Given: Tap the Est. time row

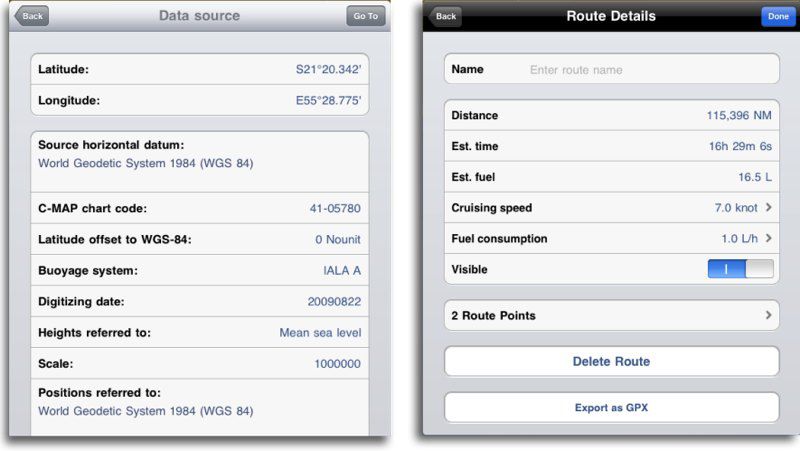Looking at the screenshot, I should (612, 146).
